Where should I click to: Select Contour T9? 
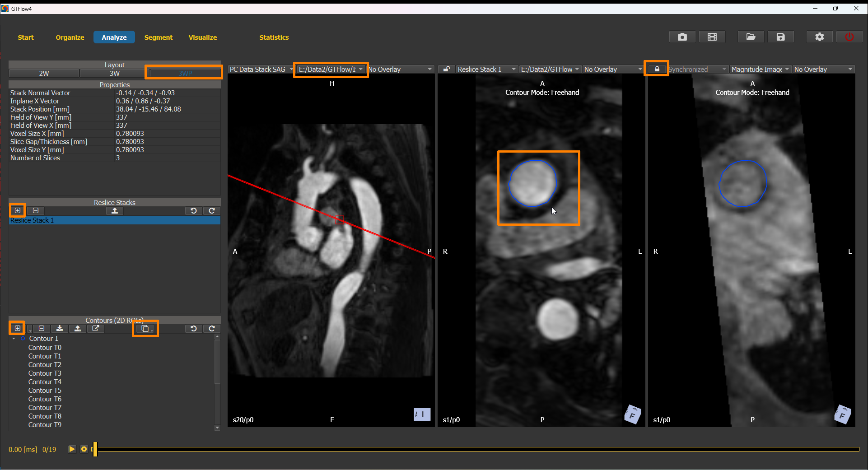click(45, 425)
